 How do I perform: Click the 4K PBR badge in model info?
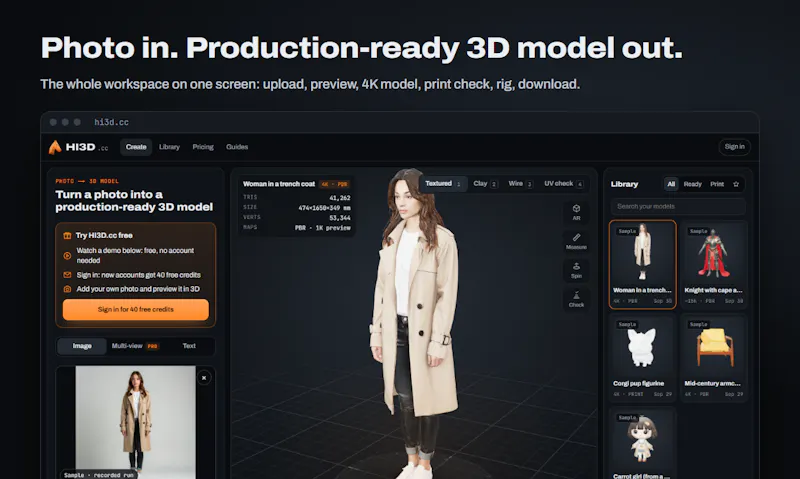tap(334, 184)
